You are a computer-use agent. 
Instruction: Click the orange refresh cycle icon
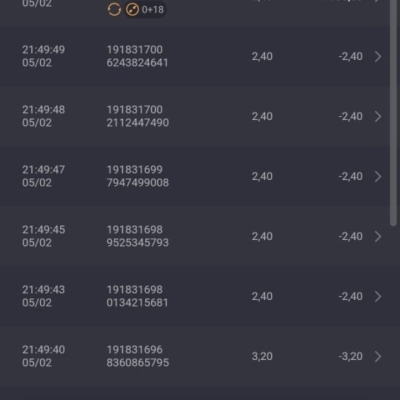(114, 9)
